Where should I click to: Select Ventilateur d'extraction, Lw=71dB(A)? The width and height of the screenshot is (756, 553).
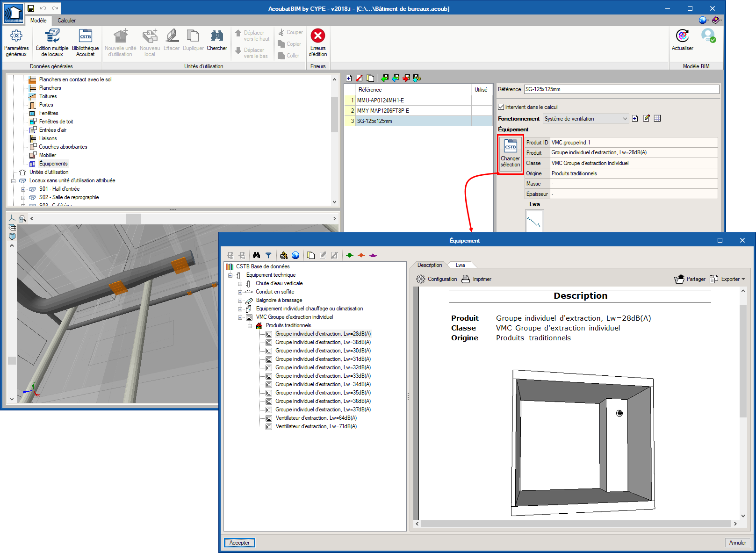(x=316, y=426)
